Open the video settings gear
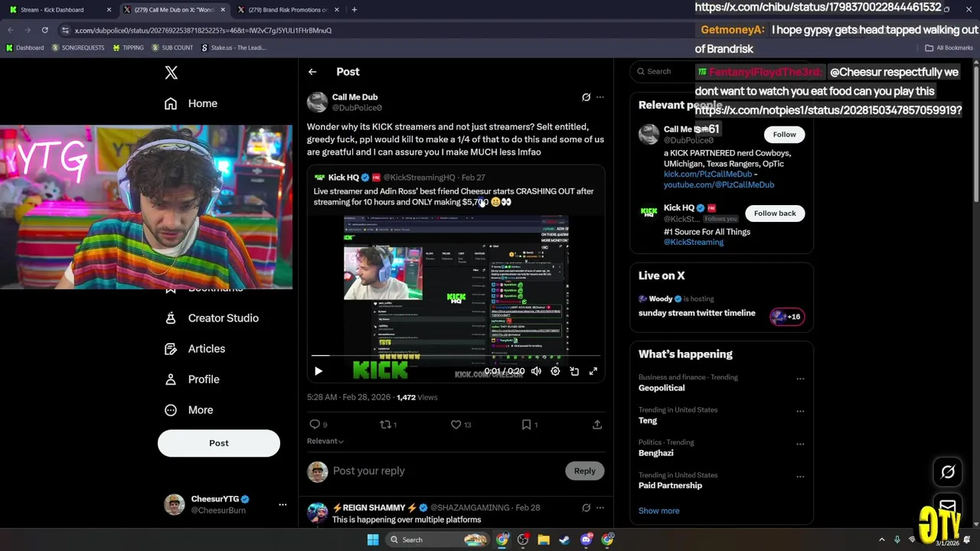This screenshot has width=980, height=551. 555,371
